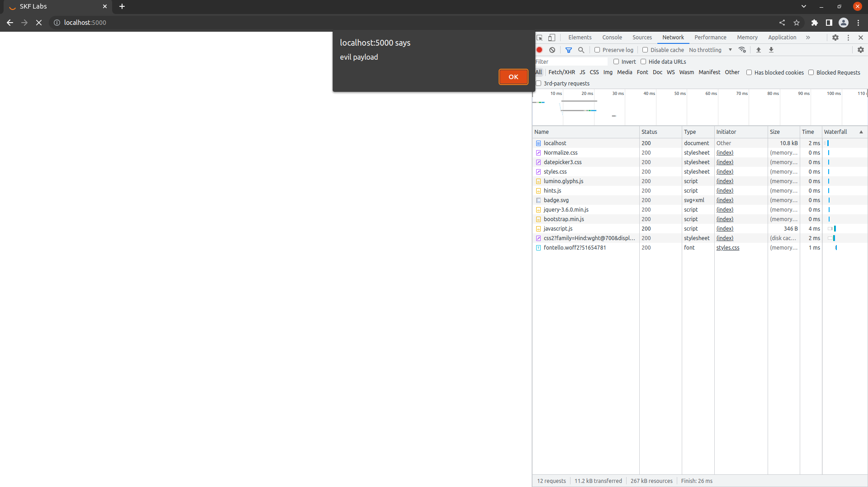Screen dimensions: 868x487
Task: Check the Disable cache option
Action: [645, 50]
